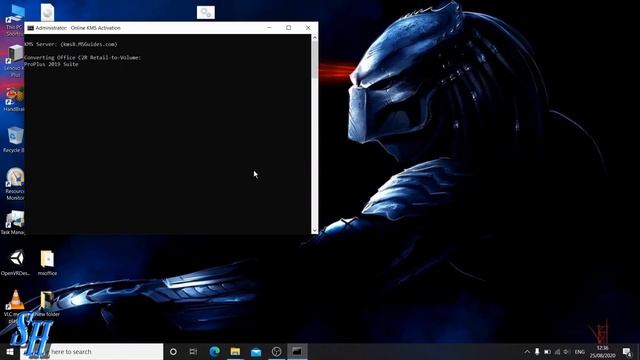Click the console vertical scrollbar thumb
The width and height of the screenshot is (640, 360).
point(314,60)
